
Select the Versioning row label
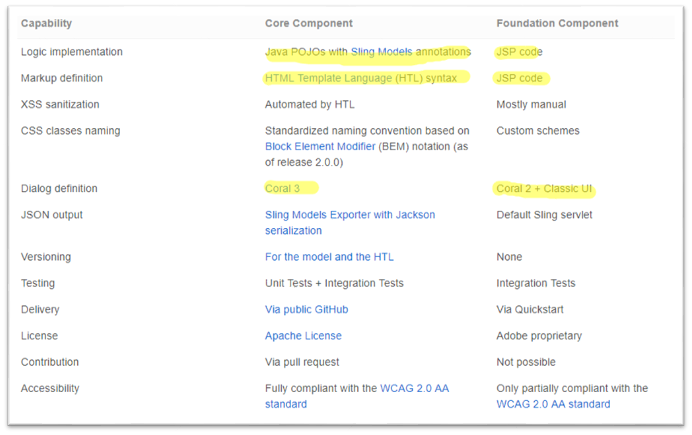(x=46, y=257)
